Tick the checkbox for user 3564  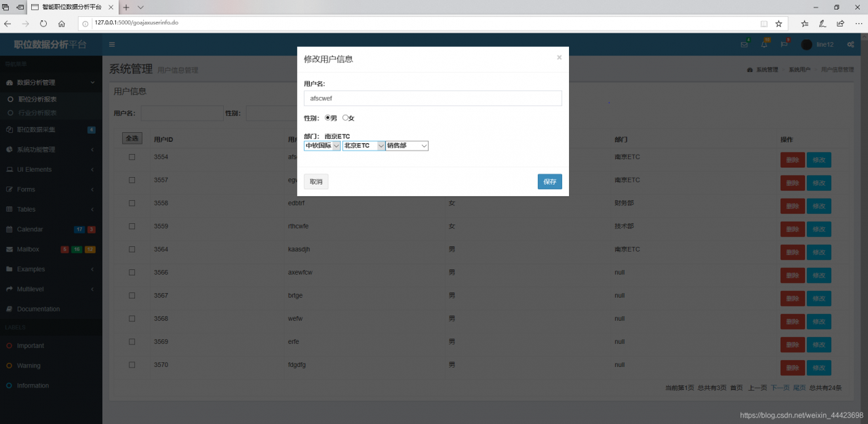coord(132,249)
